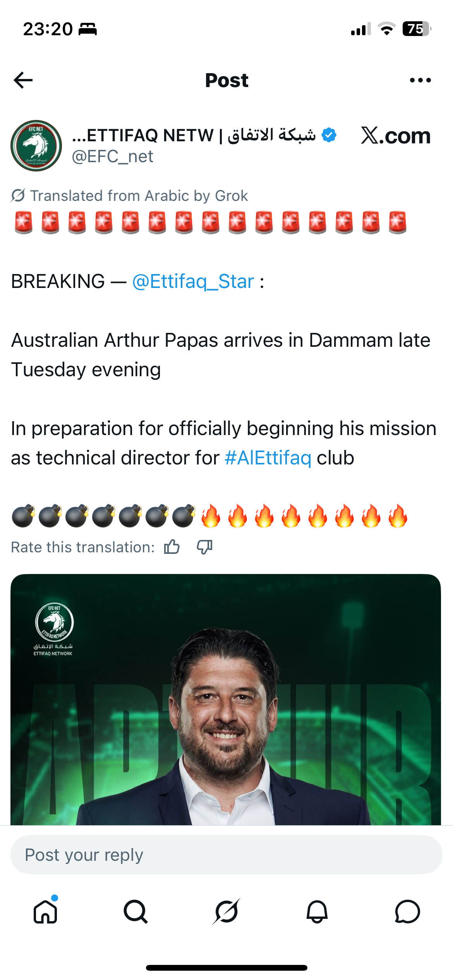Open the Search tab

pos(136,911)
